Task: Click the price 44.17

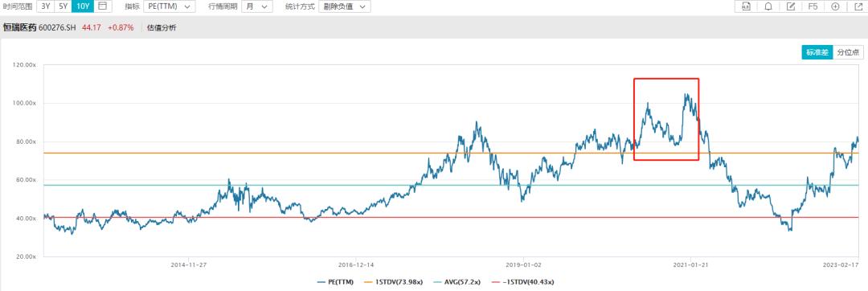Action: point(92,27)
